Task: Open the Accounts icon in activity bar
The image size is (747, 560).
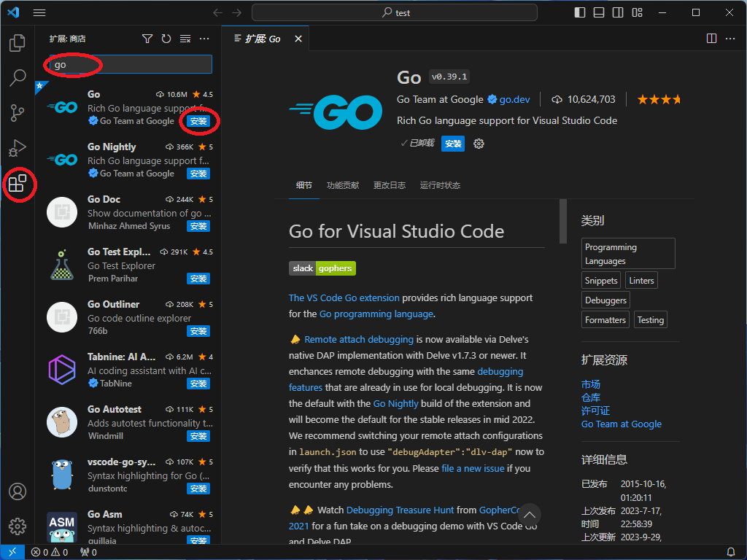Action: (18, 491)
